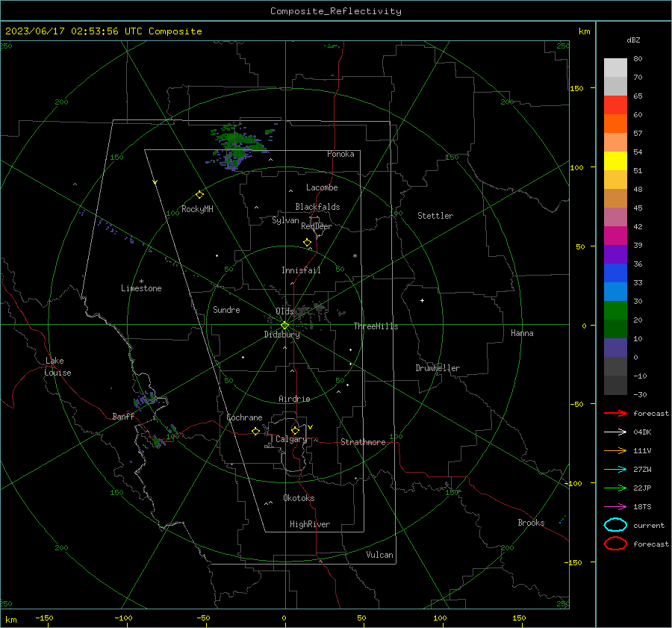Select the purple 0 dBZ color swatch
Viewport: 672px width, 628px height.
point(615,347)
